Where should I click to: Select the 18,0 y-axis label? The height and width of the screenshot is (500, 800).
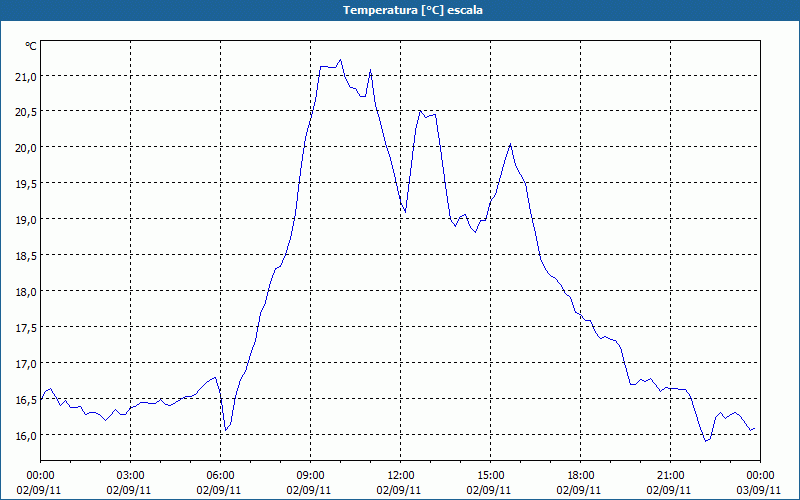tap(26, 292)
